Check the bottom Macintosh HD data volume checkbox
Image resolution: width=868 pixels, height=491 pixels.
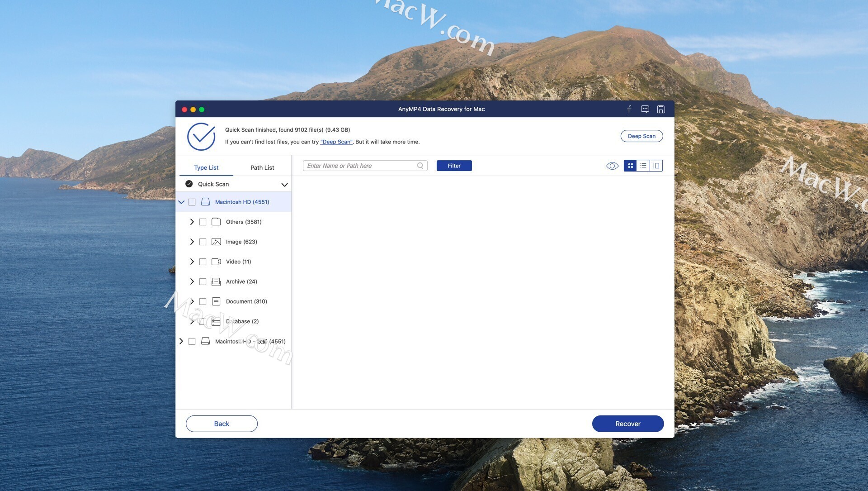coord(192,341)
